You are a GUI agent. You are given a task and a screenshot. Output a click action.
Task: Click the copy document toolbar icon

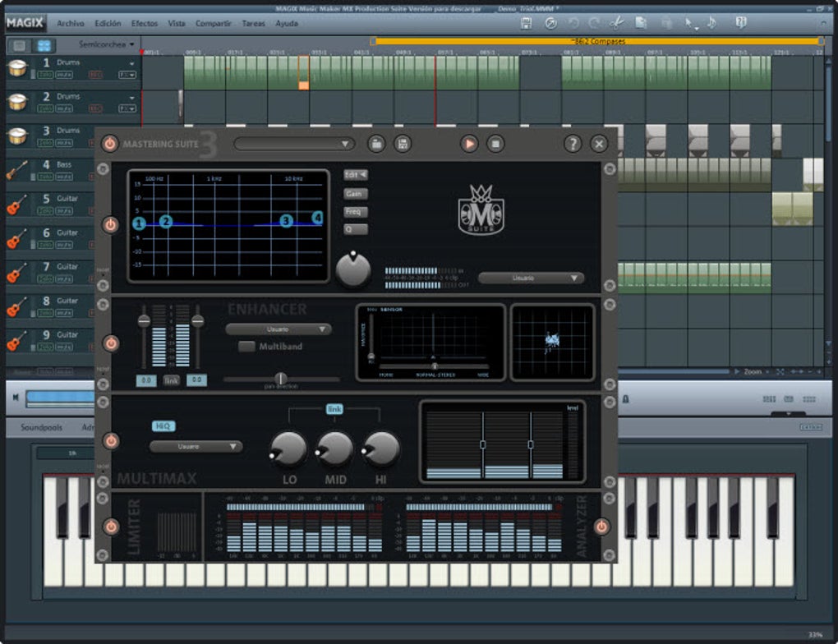point(641,23)
